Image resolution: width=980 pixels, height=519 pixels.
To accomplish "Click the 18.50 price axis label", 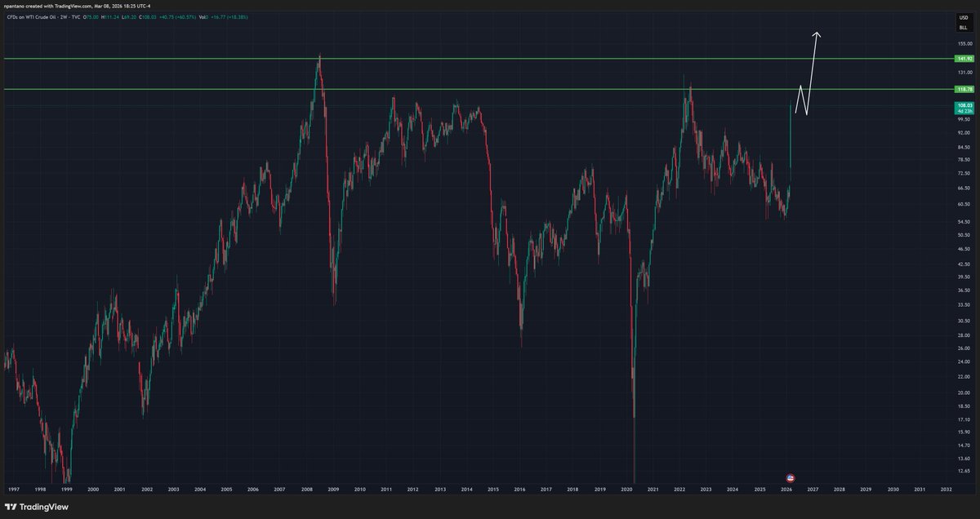I will pyautogui.click(x=964, y=406).
